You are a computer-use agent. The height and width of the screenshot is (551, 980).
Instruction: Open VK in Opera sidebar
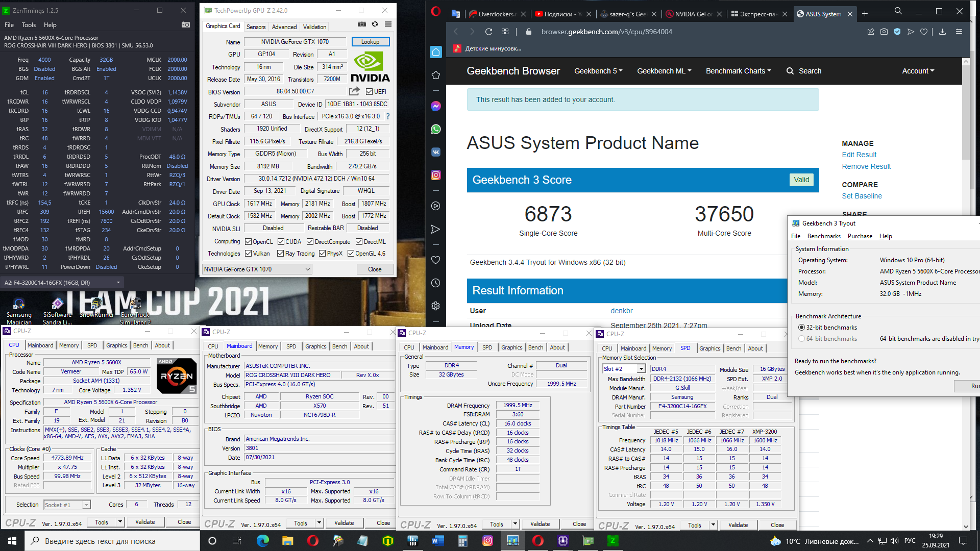436,152
